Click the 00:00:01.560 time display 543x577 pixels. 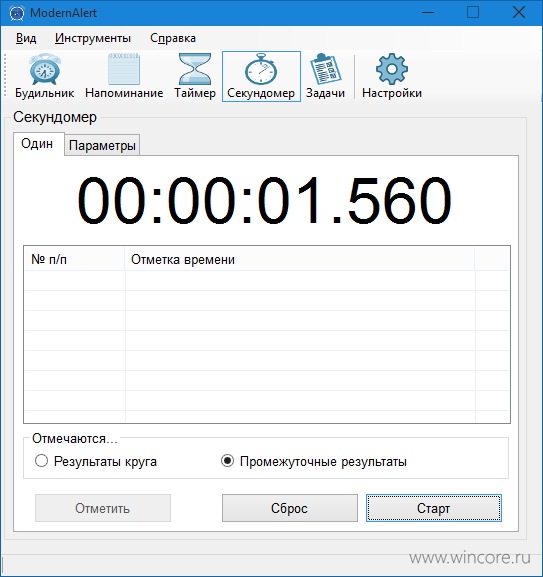coord(265,200)
